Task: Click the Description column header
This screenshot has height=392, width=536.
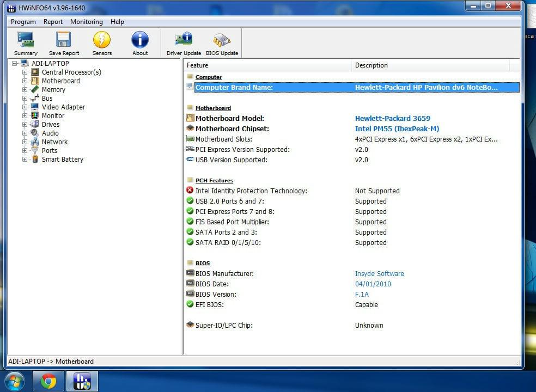Action: click(x=430, y=65)
